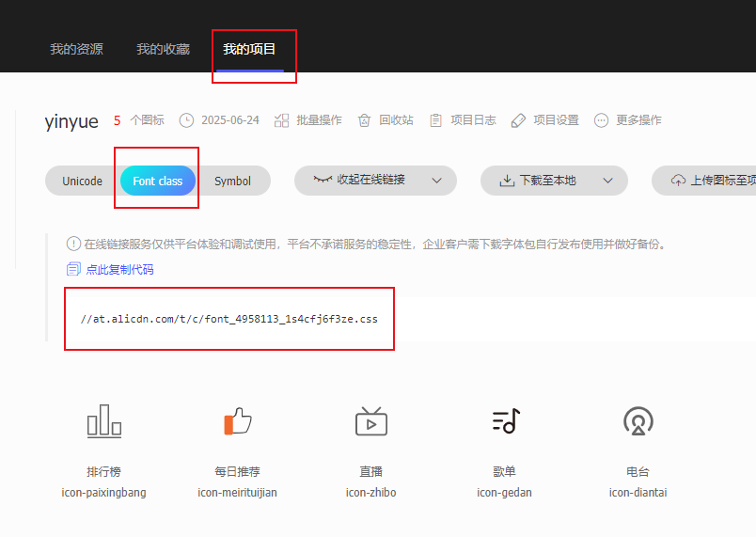
Task: Select the 歌单 playlist note icon
Action: [x=506, y=420]
